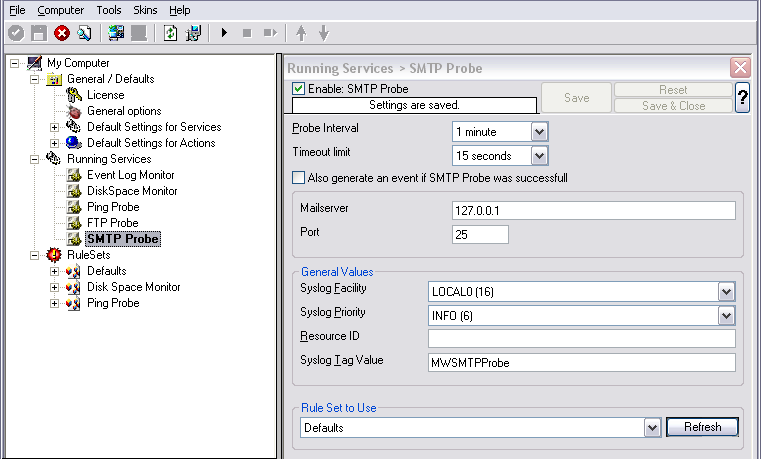
Task: Click the License keys icon in tree
Action: (x=74, y=95)
